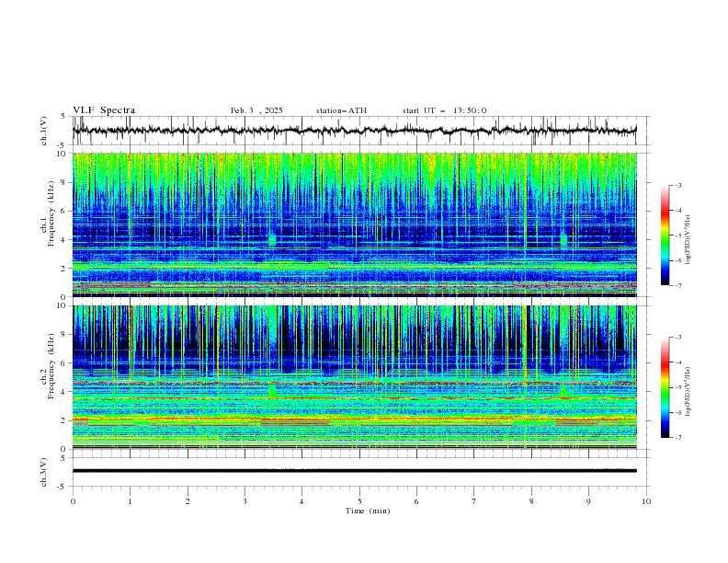Click the "9" minute tick on the time axis
Viewport: 728px width, 563px height.
[x=588, y=501]
